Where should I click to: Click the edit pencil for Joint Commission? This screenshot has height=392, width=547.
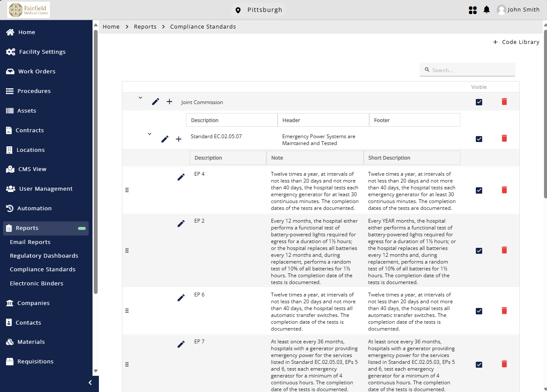tap(156, 102)
